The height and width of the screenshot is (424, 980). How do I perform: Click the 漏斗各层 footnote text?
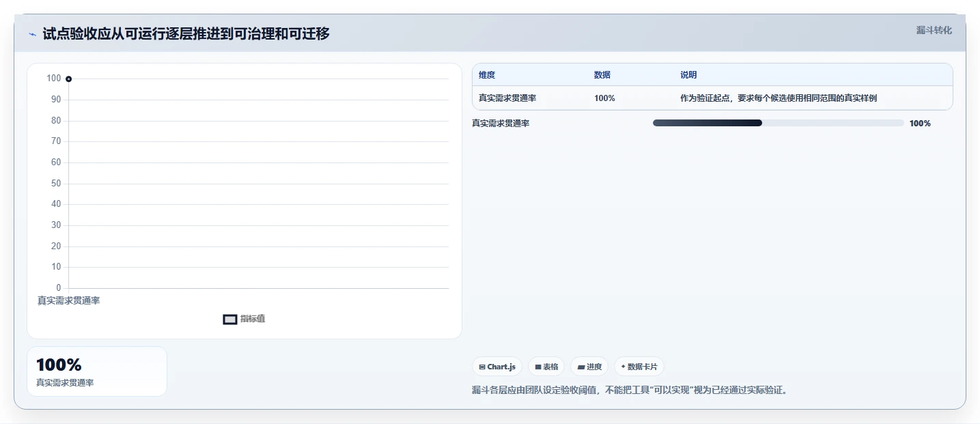[x=629, y=391]
